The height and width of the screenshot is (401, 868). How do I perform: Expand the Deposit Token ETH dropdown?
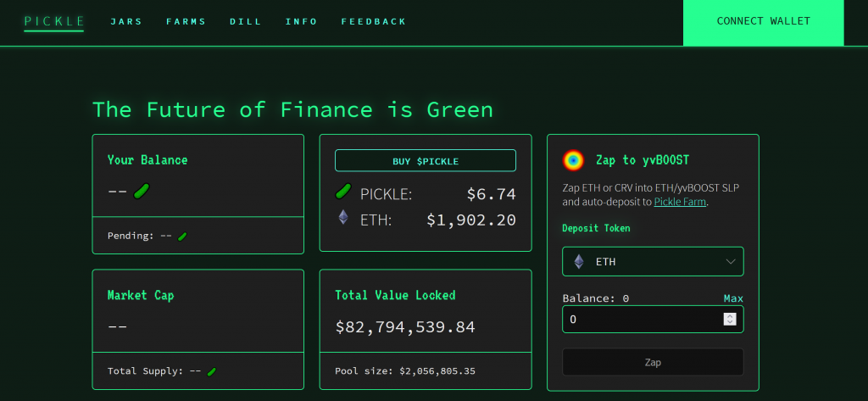pyautogui.click(x=653, y=261)
